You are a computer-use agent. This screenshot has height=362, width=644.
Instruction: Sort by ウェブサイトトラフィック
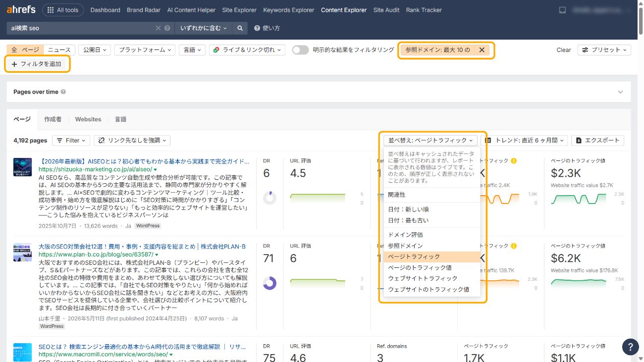[432, 278]
